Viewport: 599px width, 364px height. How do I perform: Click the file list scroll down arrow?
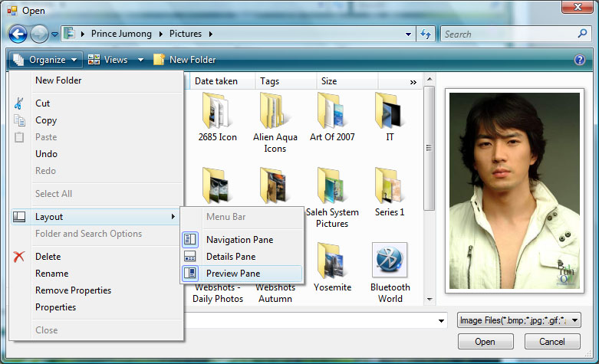[x=430, y=299]
